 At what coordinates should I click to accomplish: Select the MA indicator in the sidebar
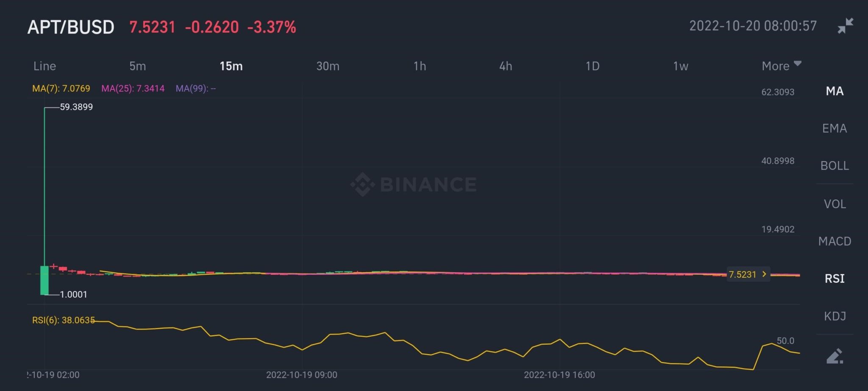tap(834, 91)
